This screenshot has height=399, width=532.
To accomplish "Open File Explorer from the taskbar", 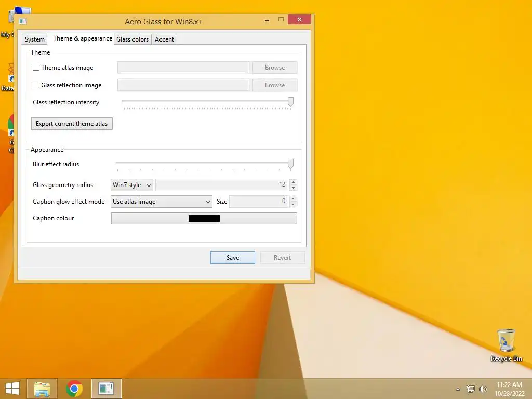I will click(42, 389).
